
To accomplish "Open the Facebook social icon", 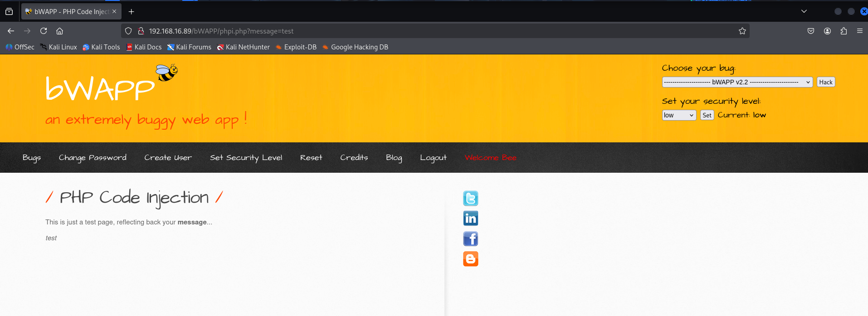I will click(x=470, y=239).
